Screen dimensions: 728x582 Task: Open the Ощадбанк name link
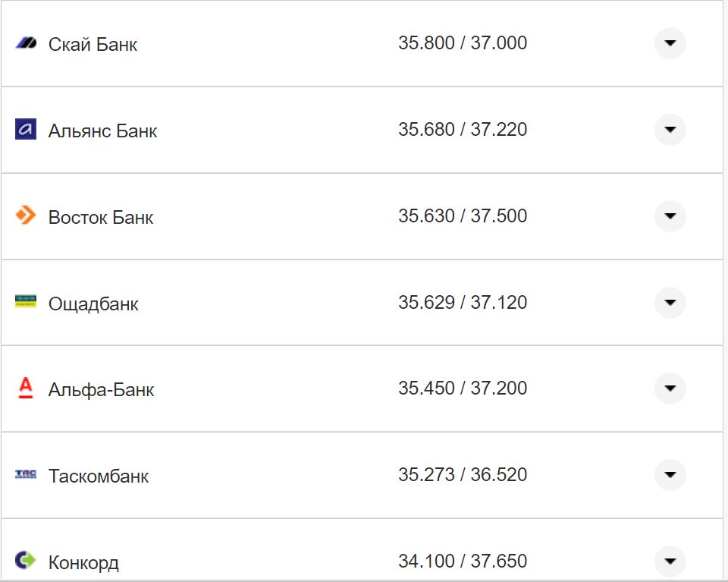click(93, 304)
